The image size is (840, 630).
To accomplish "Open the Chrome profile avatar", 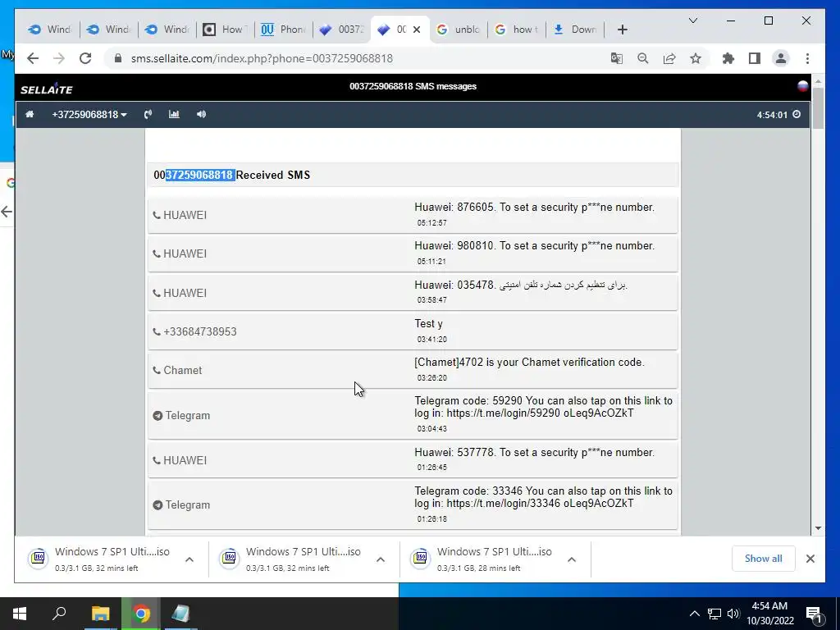I will click(781, 58).
